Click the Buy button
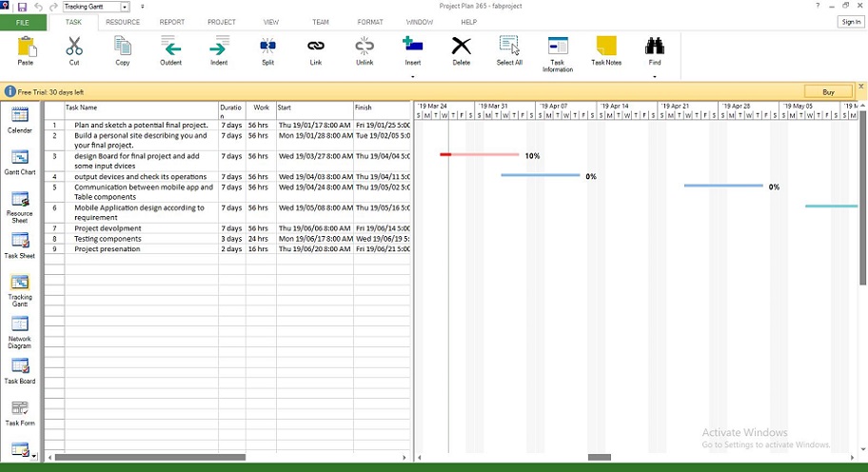 tap(829, 92)
